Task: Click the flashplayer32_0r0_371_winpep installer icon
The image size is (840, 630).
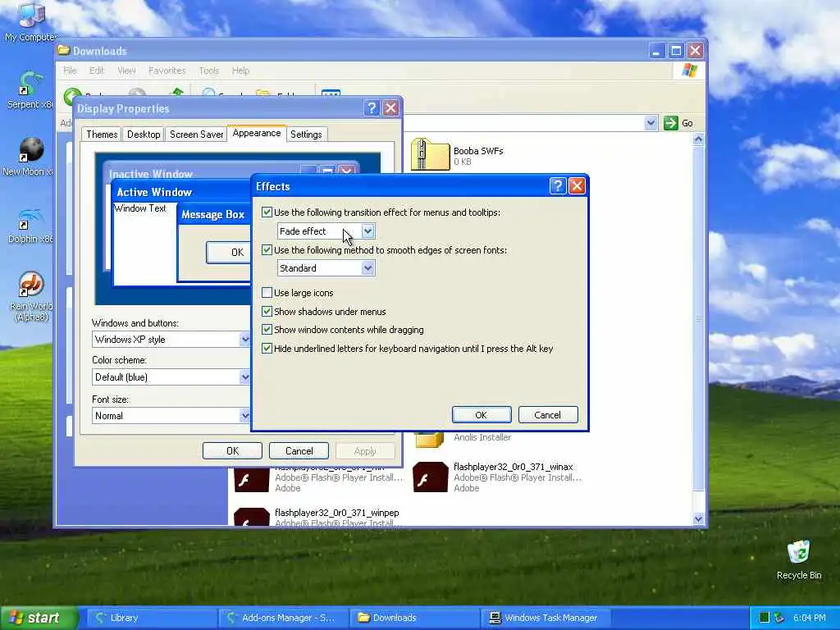Action: click(x=251, y=518)
